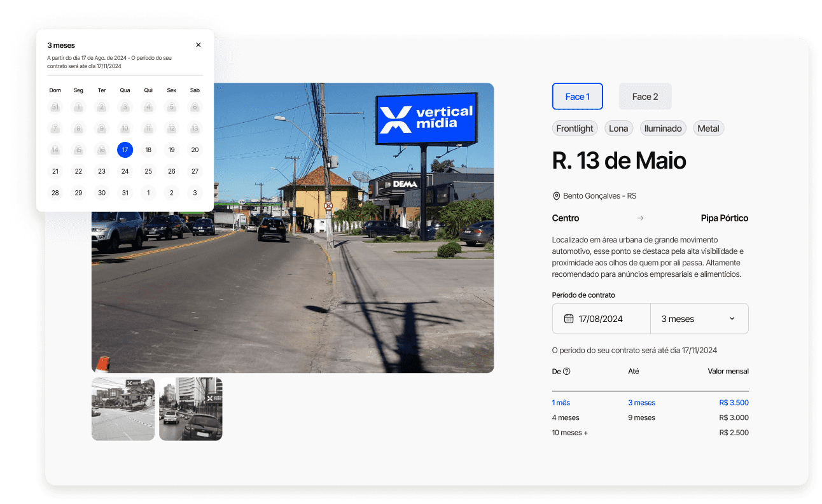
Task: Open the second thumbnail with cars
Action: pyautogui.click(x=190, y=409)
